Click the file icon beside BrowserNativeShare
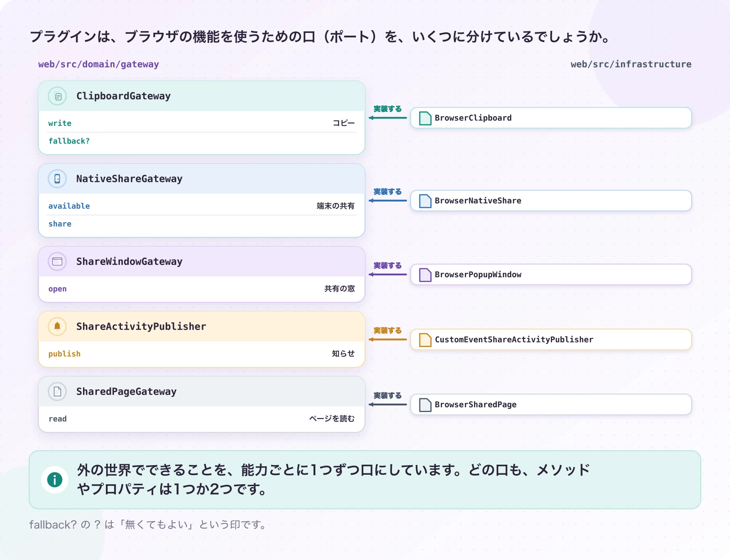The image size is (730, 560). pos(425,201)
